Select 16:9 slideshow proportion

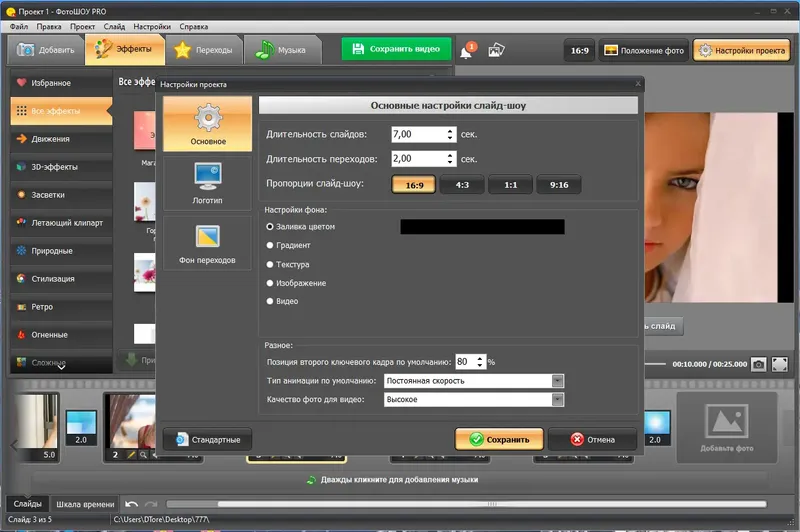coord(414,185)
